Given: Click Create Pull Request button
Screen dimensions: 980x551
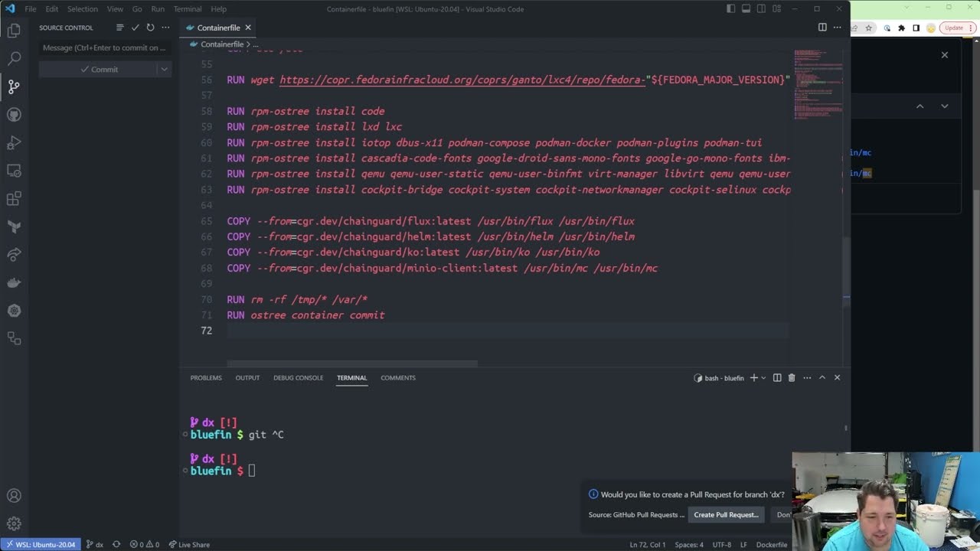Looking at the screenshot, I should [x=726, y=514].
